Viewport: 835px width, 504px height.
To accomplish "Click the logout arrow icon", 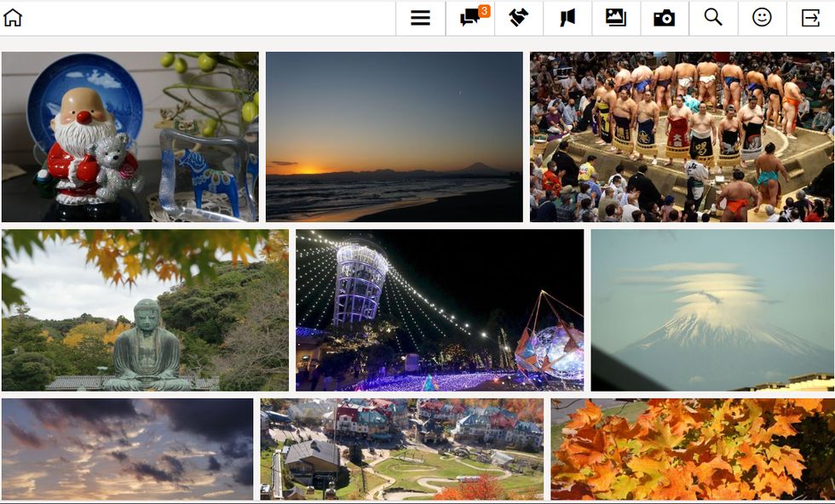I will click(810, 18).
